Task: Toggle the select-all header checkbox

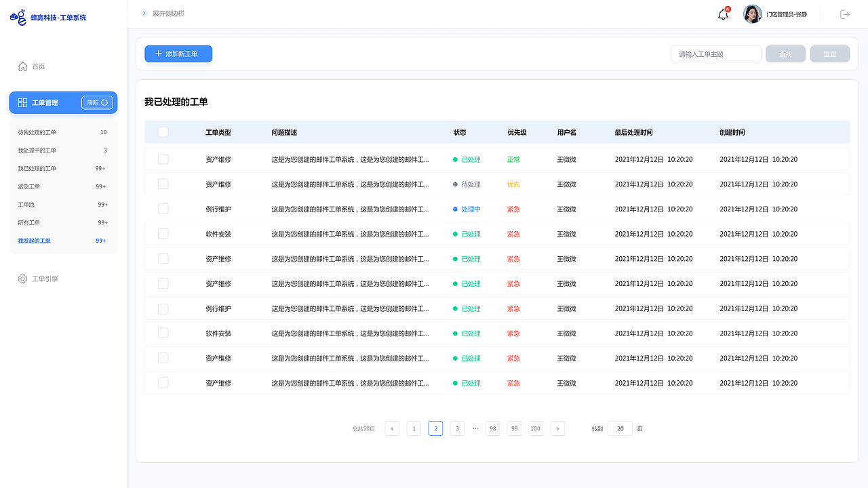Action: tap(163, 132)
